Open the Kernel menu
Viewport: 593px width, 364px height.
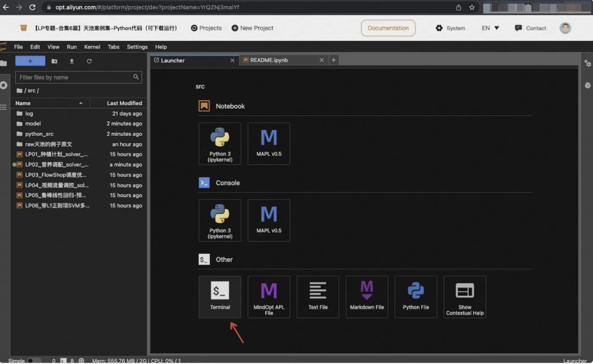92,47
